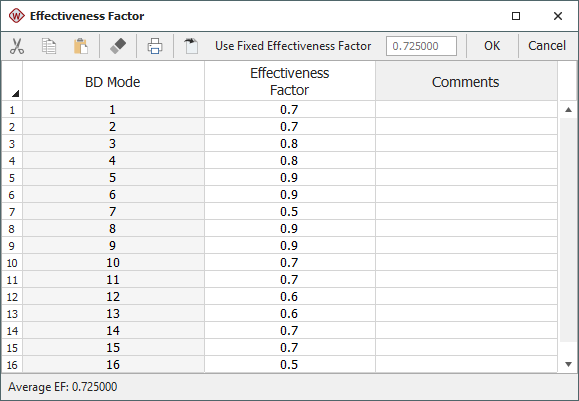Image resolution: width=579 pixels, height=401 pixels.
Task: Click the fixed effectiveness factor value field
Action: 421,46
